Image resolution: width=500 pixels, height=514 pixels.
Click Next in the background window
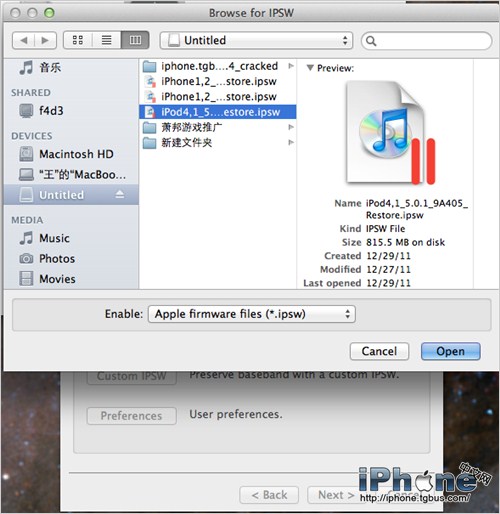tap(336, 495)
